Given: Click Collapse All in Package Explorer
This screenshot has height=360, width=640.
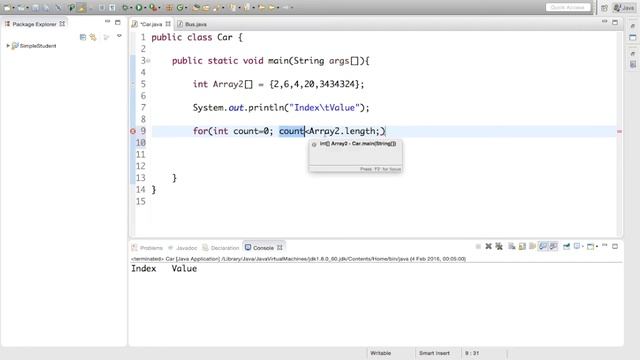Looking at the screenshot, I should [83, 37].
